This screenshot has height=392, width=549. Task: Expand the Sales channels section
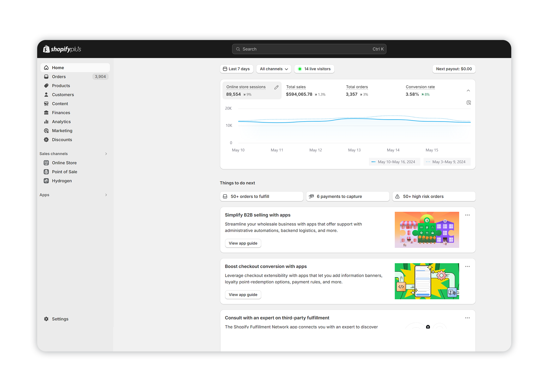pyautogui.click(x=106, y=154)
